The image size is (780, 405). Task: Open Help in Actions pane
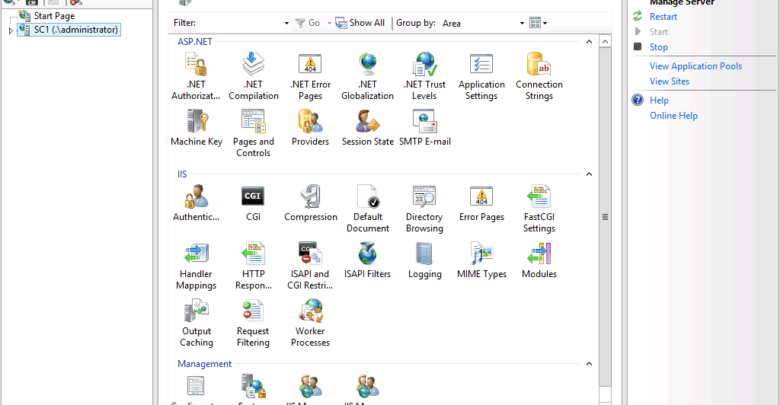[659, 100]
